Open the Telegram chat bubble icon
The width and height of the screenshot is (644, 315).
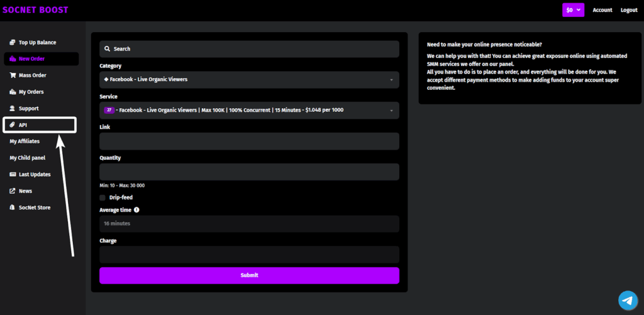click(x=627, y=301)
